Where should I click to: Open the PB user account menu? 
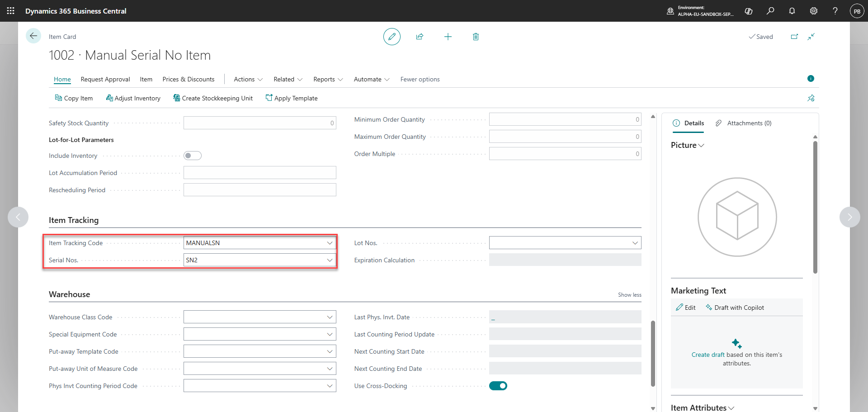[x=857, y=11]
